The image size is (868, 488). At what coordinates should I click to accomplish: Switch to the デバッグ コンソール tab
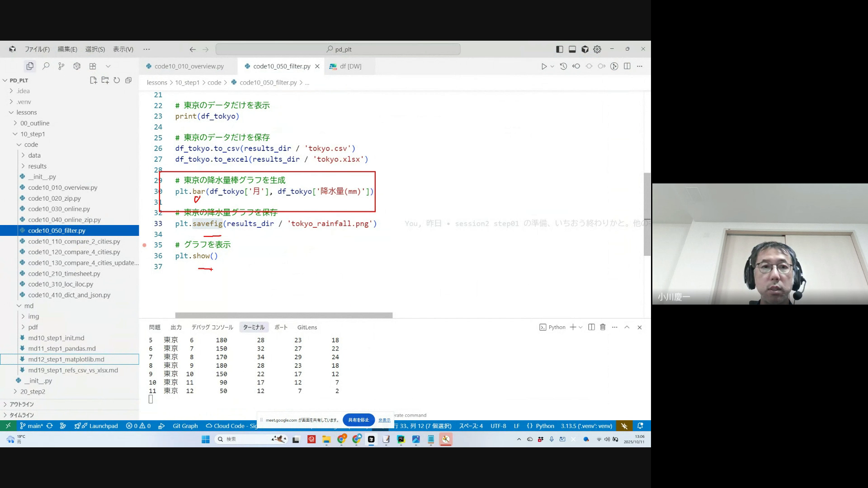point(212,327)
